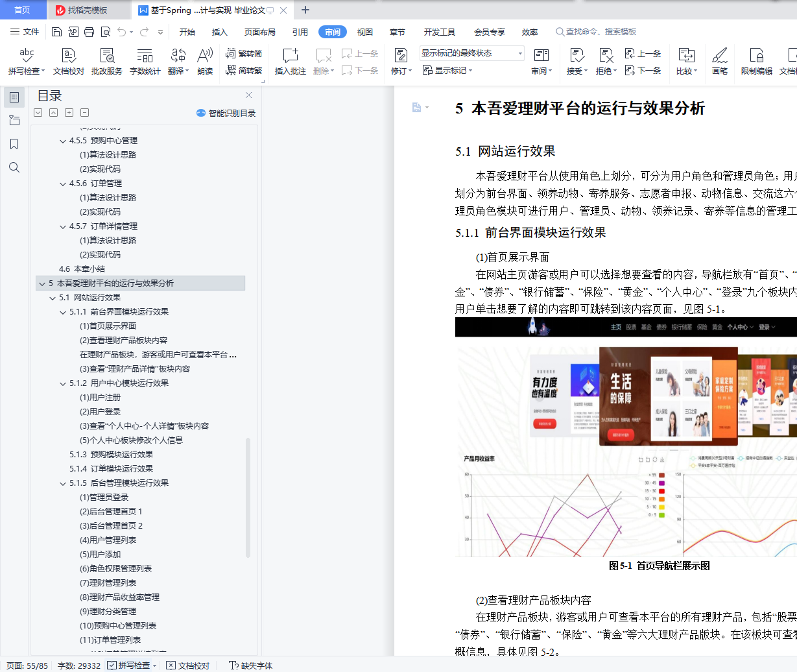The image size is (797, 672).
Task: Click 插入批注 to add a comment
Action: [x=290, y=62]
